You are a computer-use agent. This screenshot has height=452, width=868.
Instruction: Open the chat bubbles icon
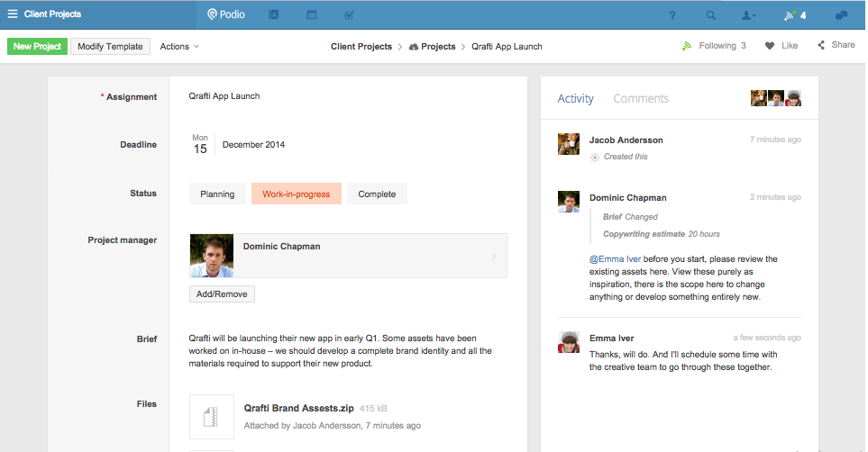[842, 15]
